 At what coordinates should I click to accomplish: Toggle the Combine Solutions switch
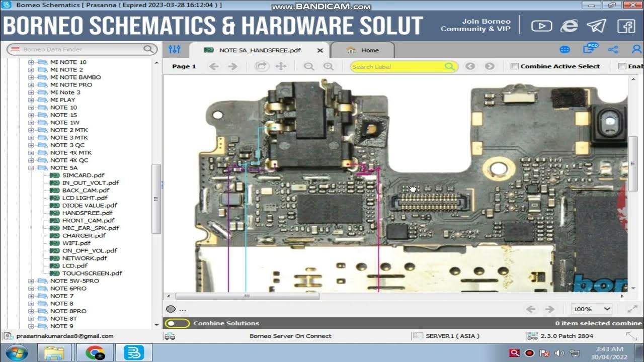click(177, 323)
